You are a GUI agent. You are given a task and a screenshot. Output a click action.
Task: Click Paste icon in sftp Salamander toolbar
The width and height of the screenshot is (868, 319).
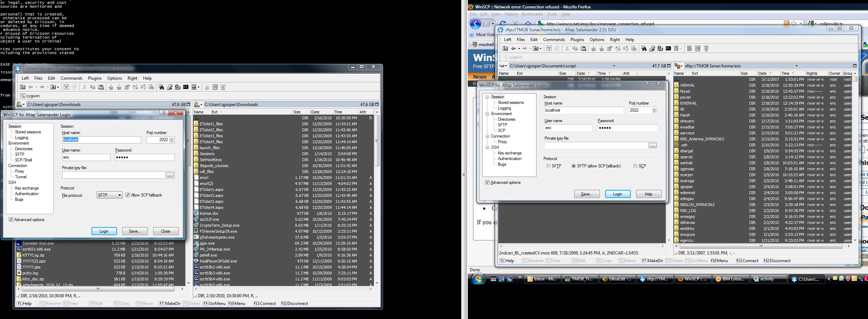[583, 48]
